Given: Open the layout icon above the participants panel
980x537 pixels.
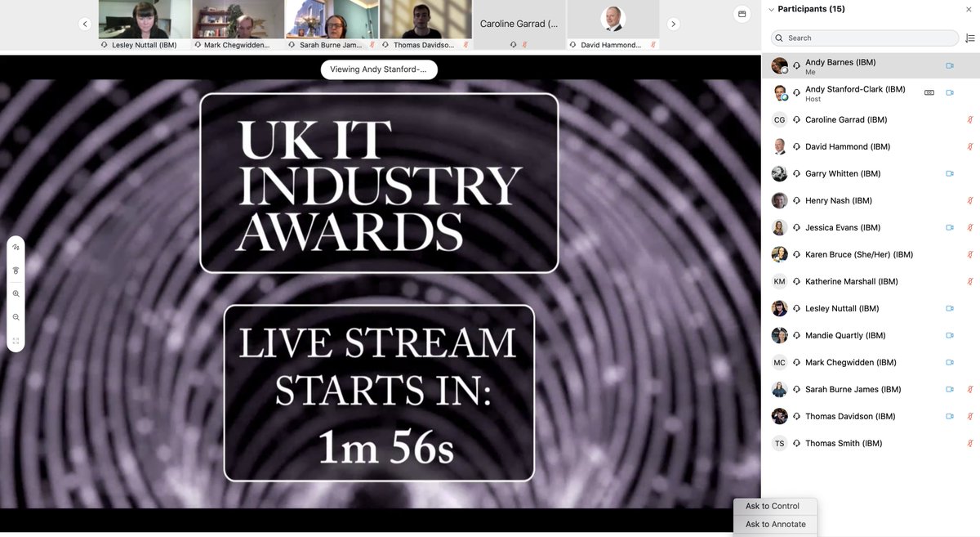Looking at the screenshot, I should point(742,13).
